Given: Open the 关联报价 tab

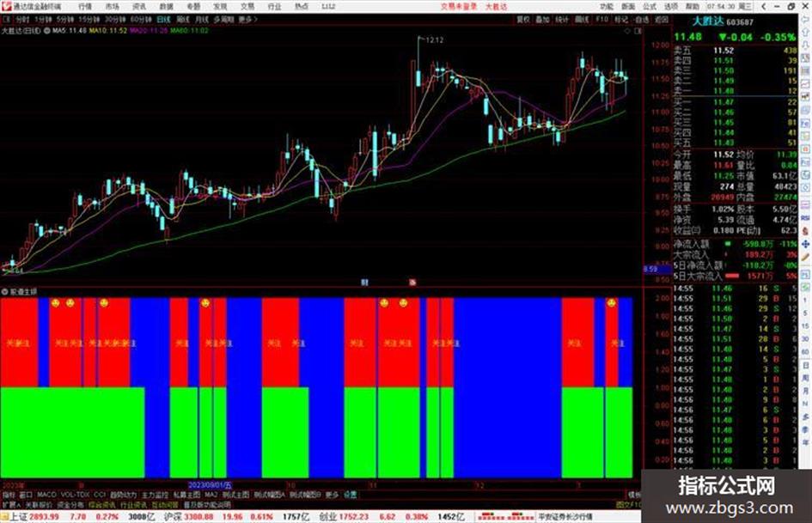Looking at the screenshot, I should point(39,505).
